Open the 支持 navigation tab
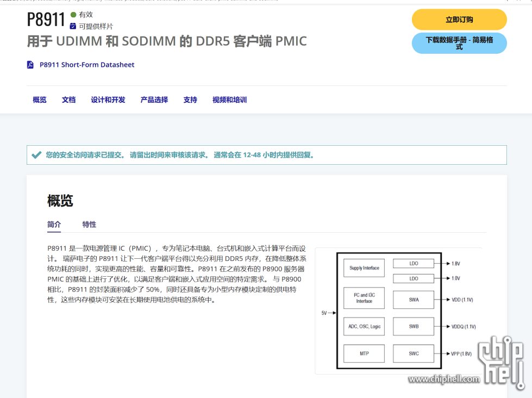The width and height of the screenshot is (532, 398). [x=190, y=100]
